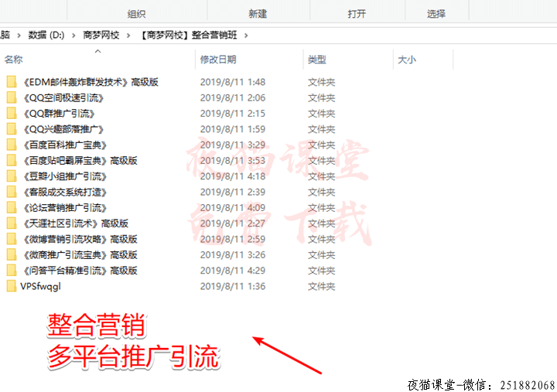
Task: Click folder icon of 百度贴吧霸屏宝典 高级版
Action: (x=12, y=161)
